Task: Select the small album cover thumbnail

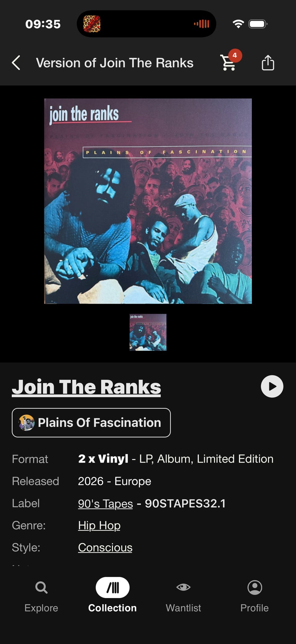Action: (148, 332)
